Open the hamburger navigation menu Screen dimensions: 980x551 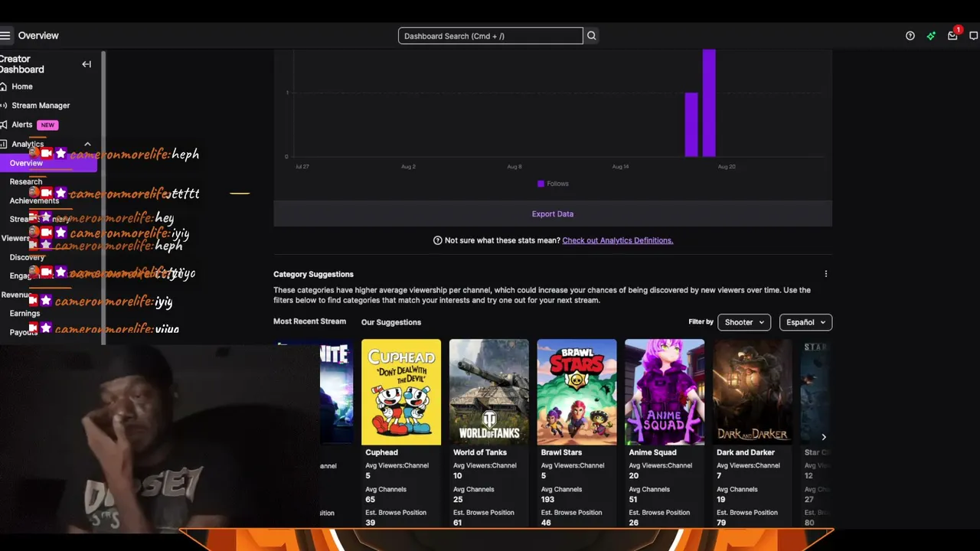coord(5,36)
